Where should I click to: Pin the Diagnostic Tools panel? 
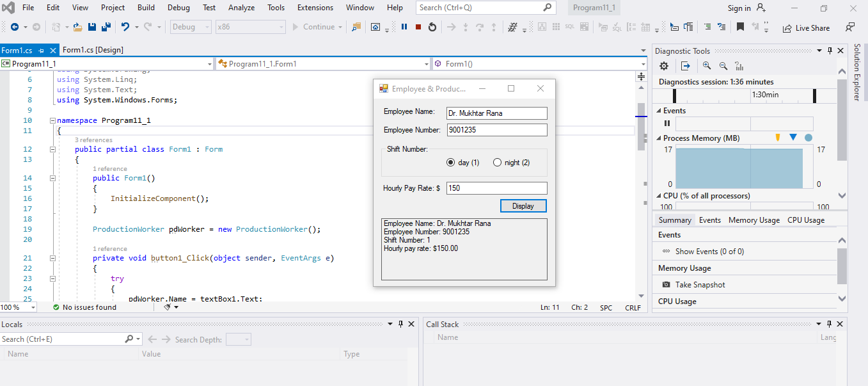(x=830, y=51)
